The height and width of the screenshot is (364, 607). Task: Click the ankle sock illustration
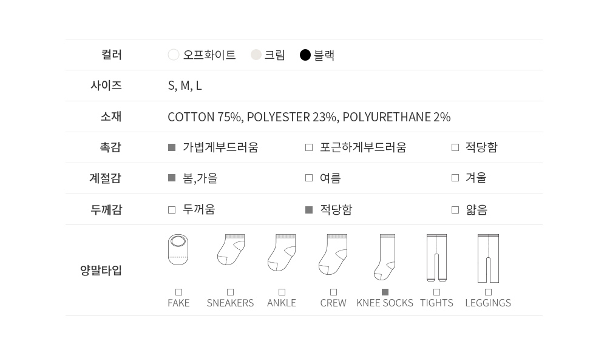tap(282, 252)
